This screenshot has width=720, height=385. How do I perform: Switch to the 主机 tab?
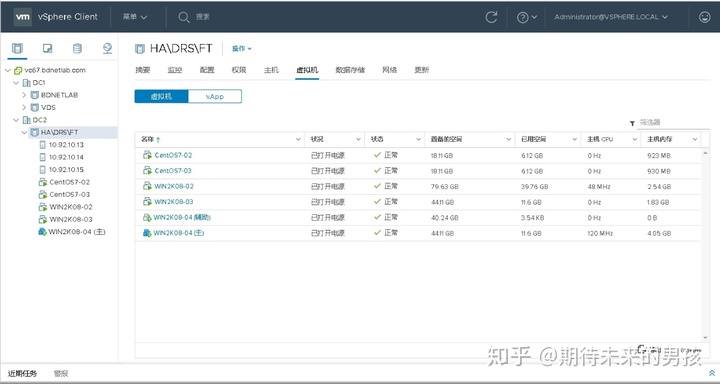pyautogui.click(x=271, y=70)
